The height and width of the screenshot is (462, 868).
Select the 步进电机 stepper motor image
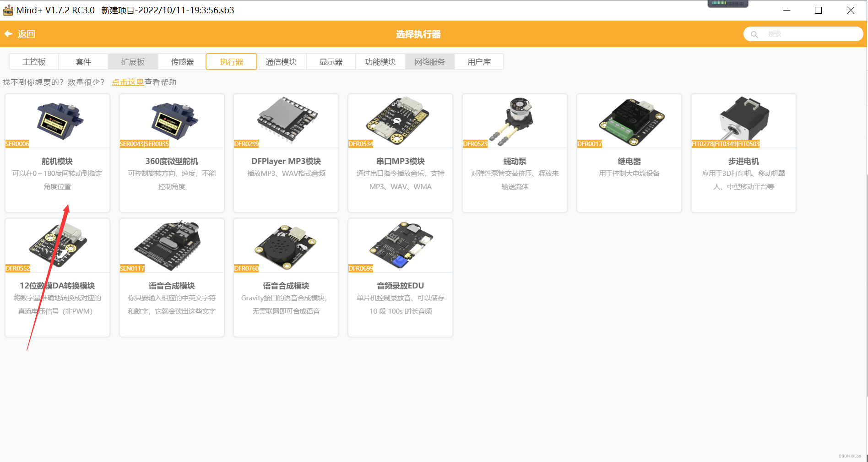pyautogui.click(x=744, y=119)
